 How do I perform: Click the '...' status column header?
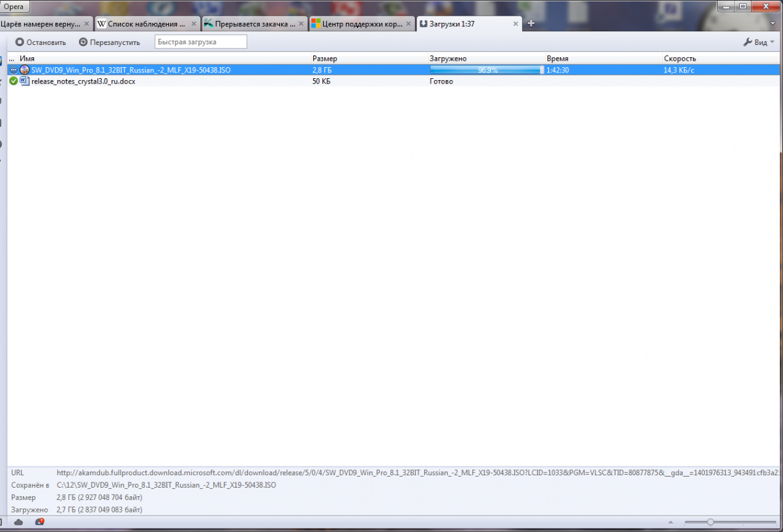[12, 59]
